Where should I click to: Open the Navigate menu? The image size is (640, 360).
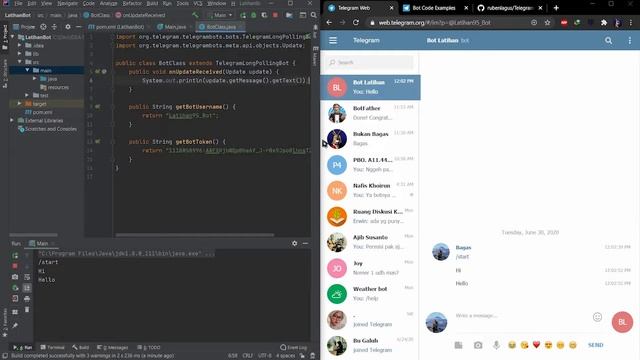67,3
